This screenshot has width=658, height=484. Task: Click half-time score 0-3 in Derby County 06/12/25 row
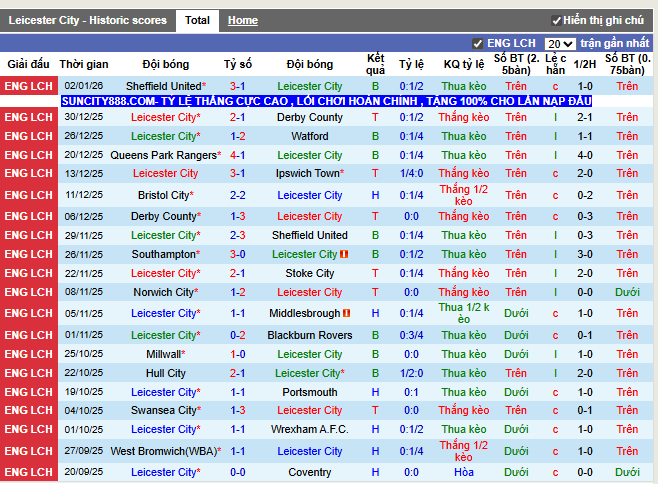pos(585,216)
